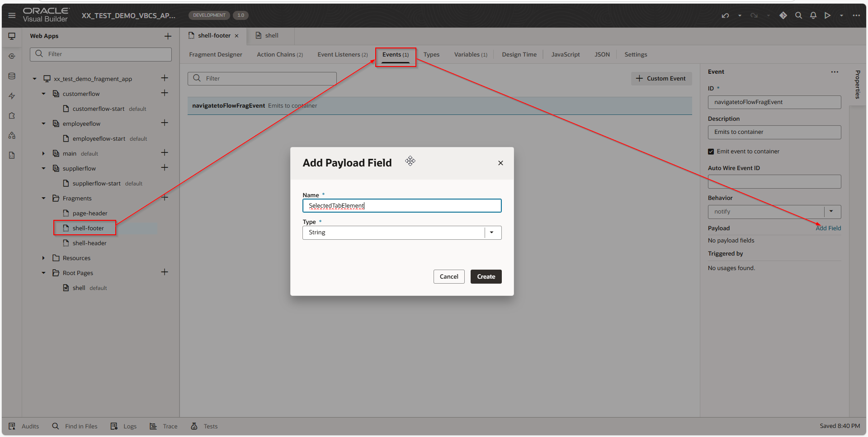Click inside the Auto Wire Event ID field
This screenshot has height=437, width=868.
(774, 181)
